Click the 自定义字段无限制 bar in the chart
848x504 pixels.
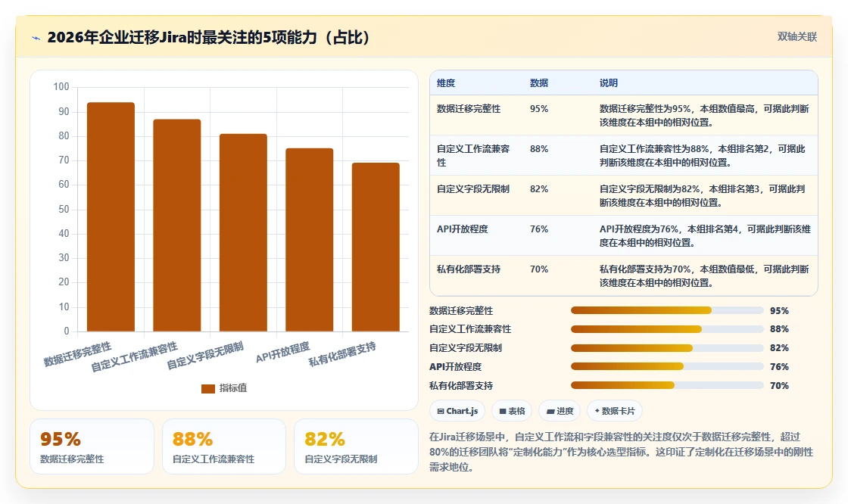tap(243, 232)
